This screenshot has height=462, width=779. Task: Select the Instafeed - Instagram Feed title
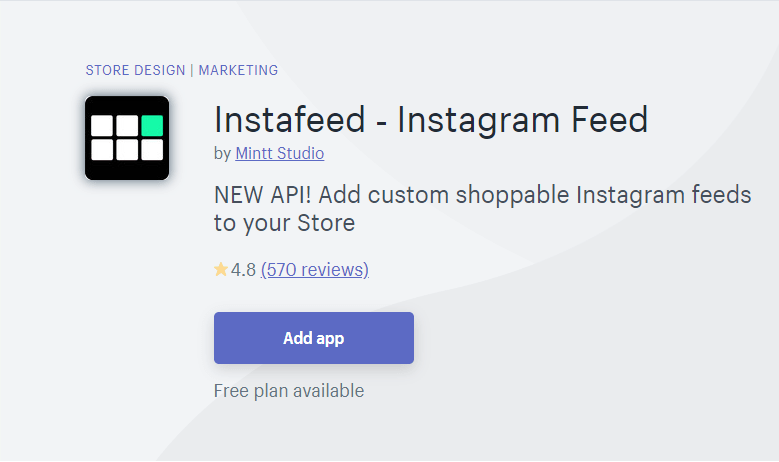(431, 120)
